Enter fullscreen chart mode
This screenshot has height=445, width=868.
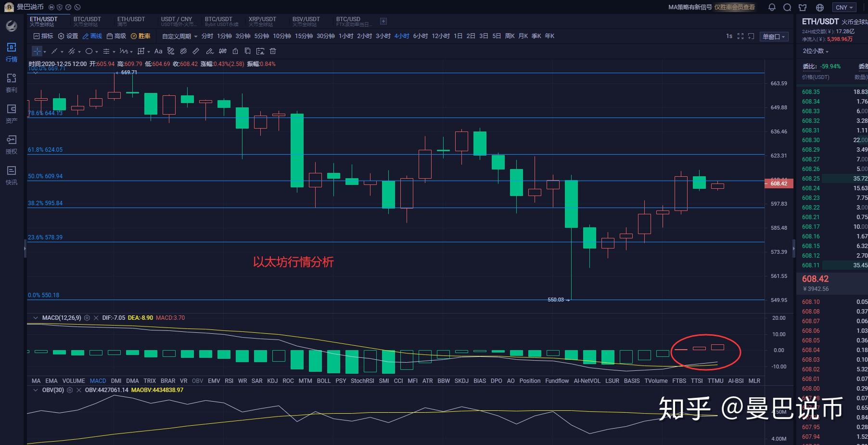[x=740, y=36]
